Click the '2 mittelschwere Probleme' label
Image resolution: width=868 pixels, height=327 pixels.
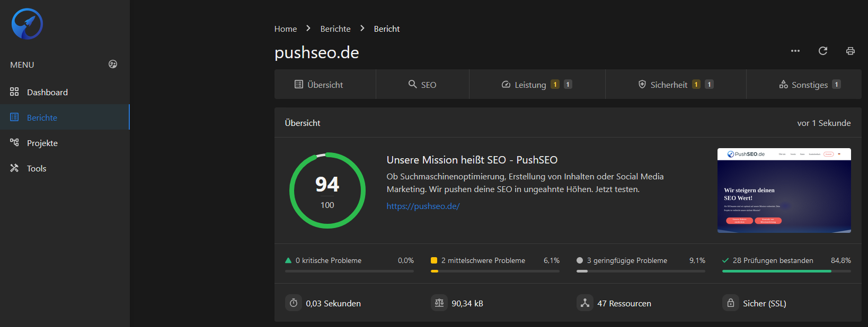point(483,260)
